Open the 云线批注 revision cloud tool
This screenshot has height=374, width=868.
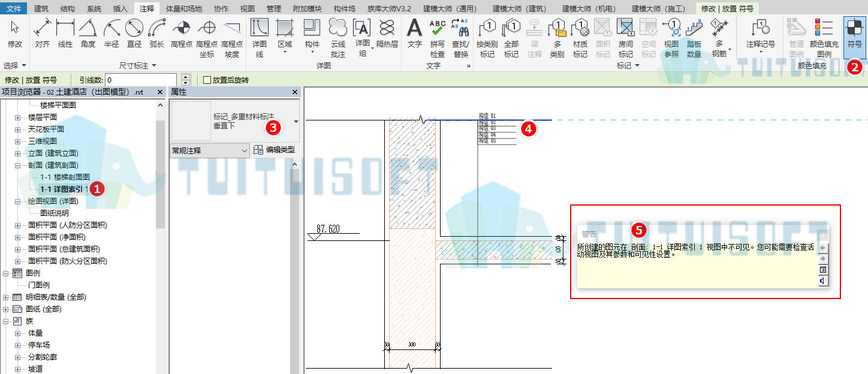pyautogui.click(x=338, y=38)
